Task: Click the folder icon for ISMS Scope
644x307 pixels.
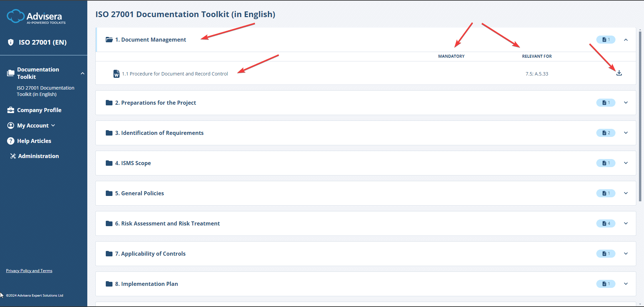Action: click(109, 163)
